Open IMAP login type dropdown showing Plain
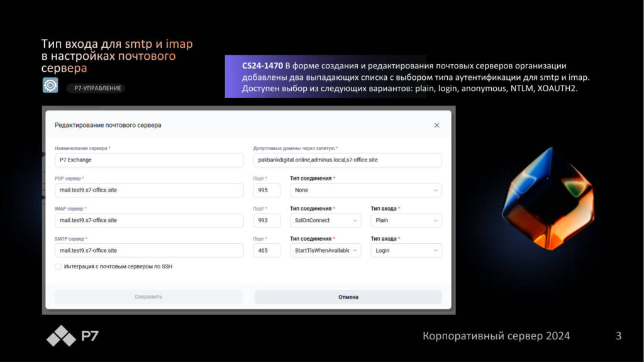 406,221
